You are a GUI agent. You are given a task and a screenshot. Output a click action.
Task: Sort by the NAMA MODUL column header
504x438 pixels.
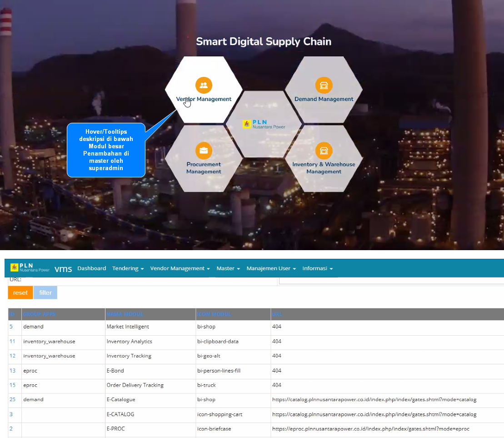pyautogui.click(x=125, y=314)
